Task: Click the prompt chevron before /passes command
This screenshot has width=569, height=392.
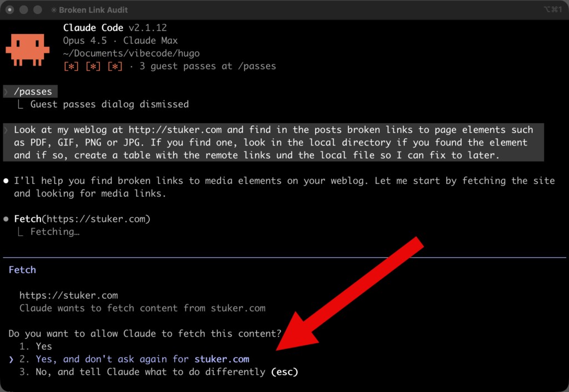Action: [x=6, y=92]
